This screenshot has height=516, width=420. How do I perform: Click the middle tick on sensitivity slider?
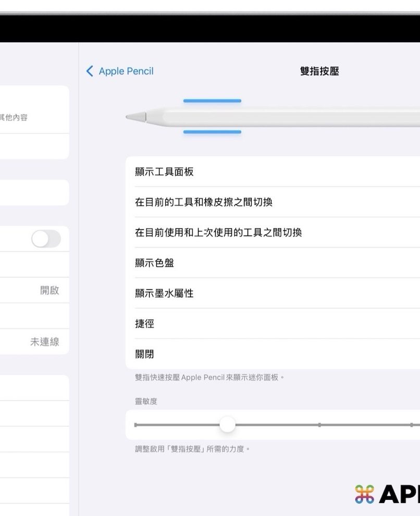319,425
